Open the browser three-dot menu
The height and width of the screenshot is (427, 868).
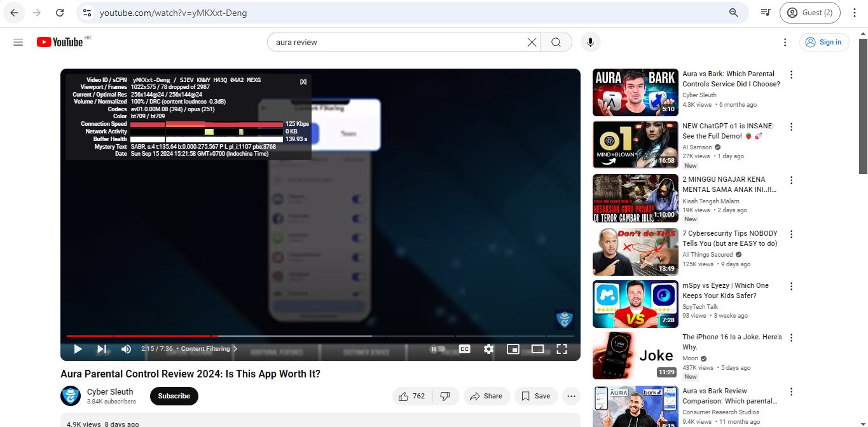(x=854, y=13)
